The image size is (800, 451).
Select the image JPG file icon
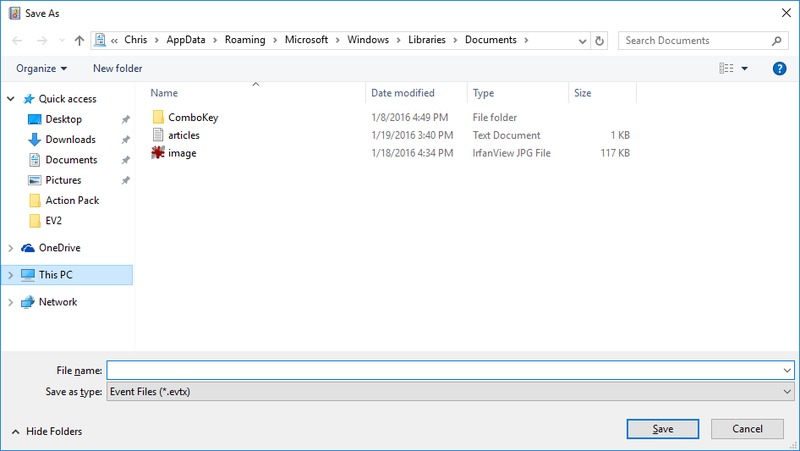(157, 153)
